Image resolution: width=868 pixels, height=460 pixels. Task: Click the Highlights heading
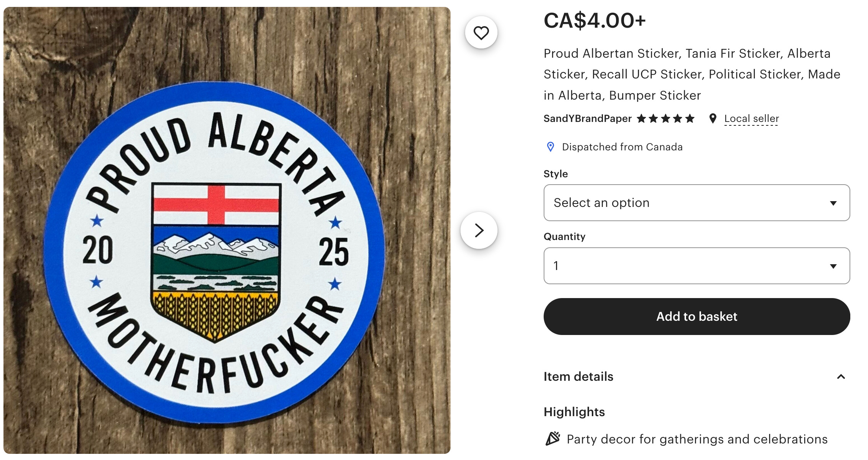click(574, 412)
